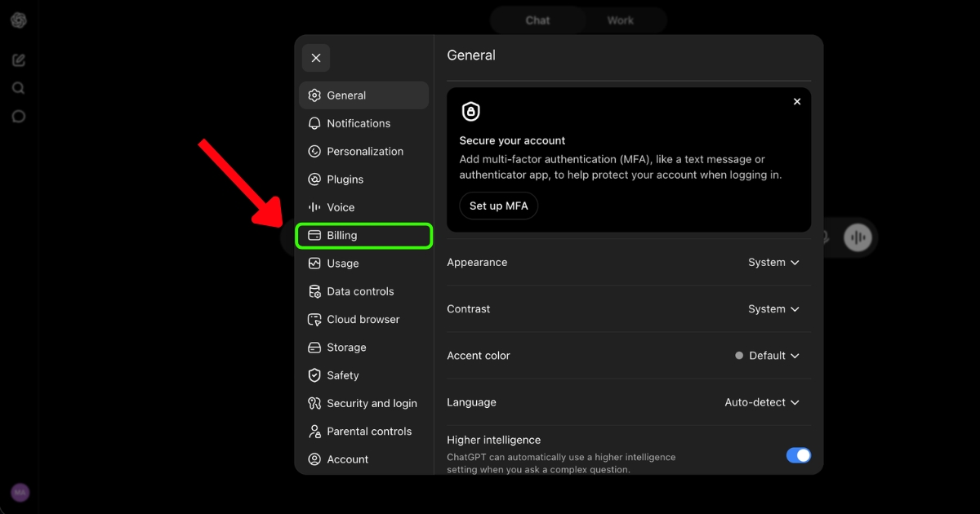
Task: Click the Parental controls person icon
Action: (314, 432)
